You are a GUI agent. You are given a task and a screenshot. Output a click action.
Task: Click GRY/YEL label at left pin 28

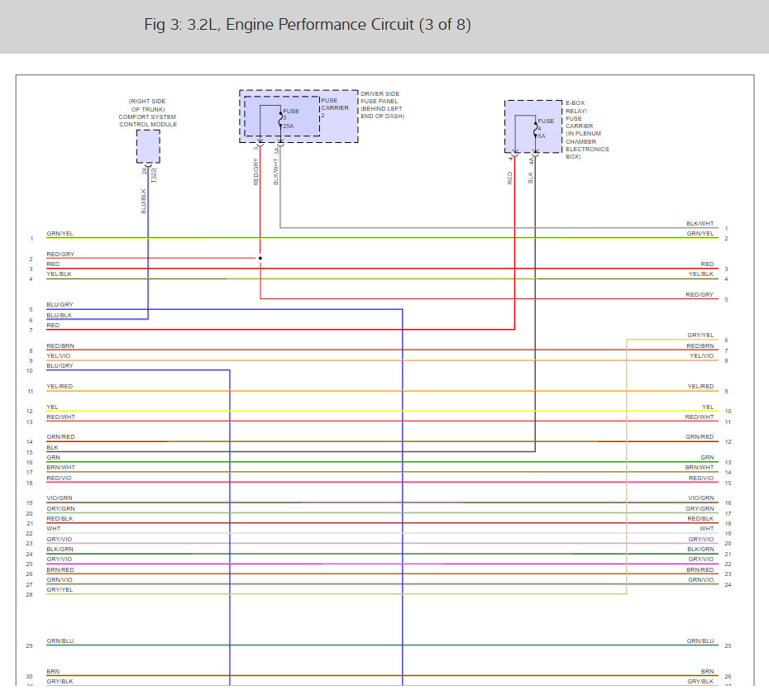coord(60,590)
